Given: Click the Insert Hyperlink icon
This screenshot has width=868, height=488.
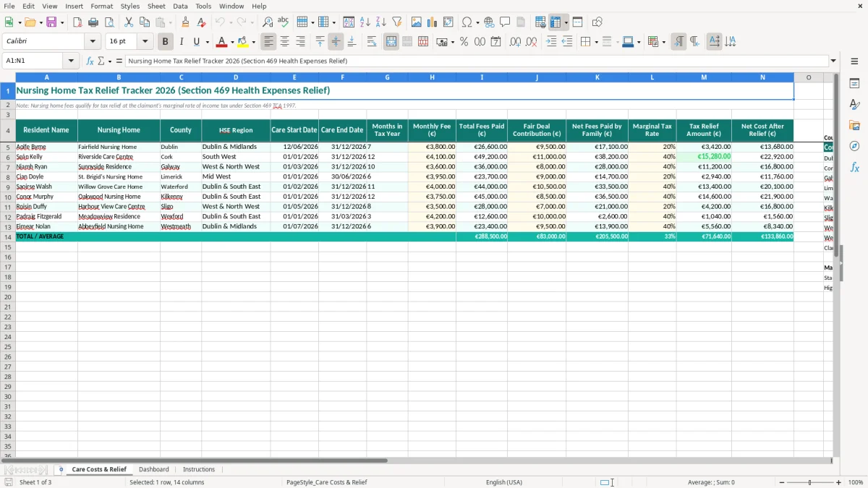Looking at the screenshot, I should tap(489, 22).
